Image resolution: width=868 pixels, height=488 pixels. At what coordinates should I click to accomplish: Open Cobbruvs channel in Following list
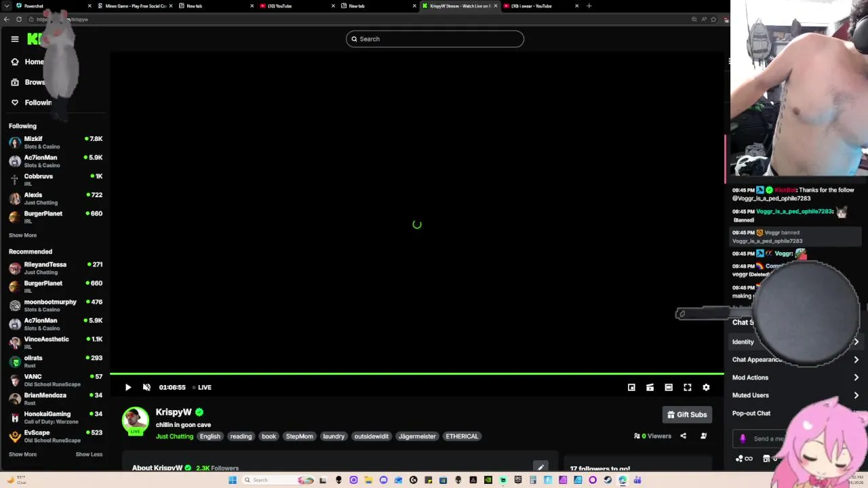(56, 180)
